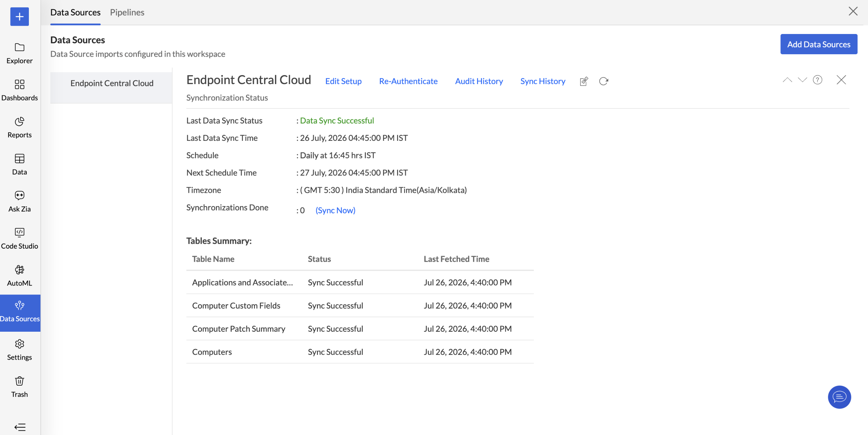Screen dimensions: 868x435
Task: Select the Applications and Associate... table row
Action: click(x=360, y=282)
